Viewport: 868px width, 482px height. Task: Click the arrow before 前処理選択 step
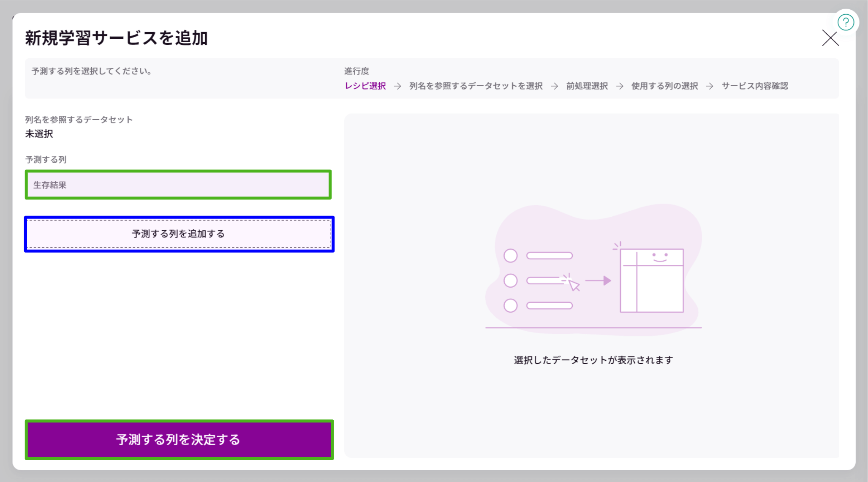point(553,86)
